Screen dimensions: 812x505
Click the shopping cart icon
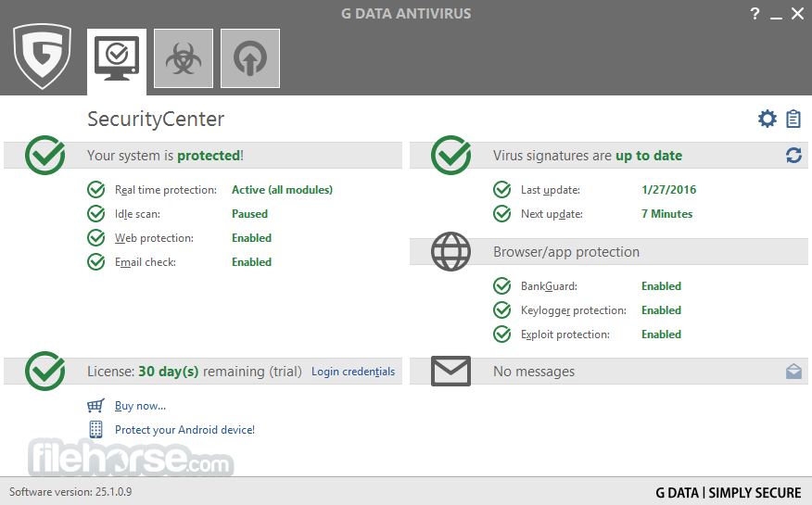[x=95, y=406]
